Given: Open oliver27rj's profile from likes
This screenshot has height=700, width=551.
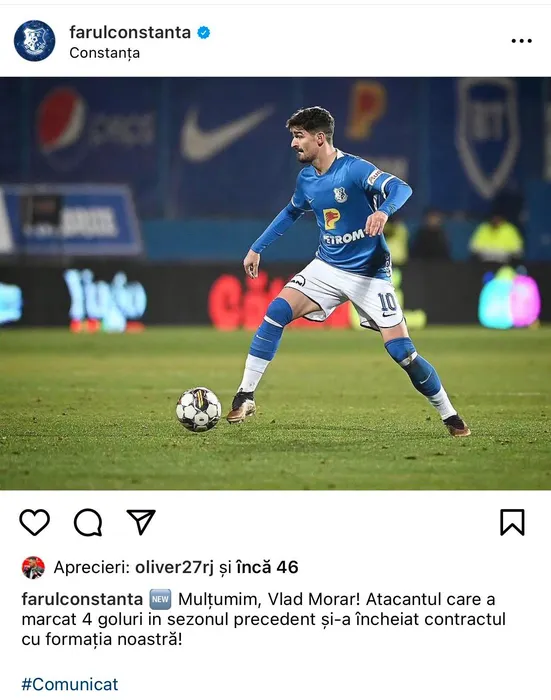Looking at the screenshot, I should [x=175, y=567].
